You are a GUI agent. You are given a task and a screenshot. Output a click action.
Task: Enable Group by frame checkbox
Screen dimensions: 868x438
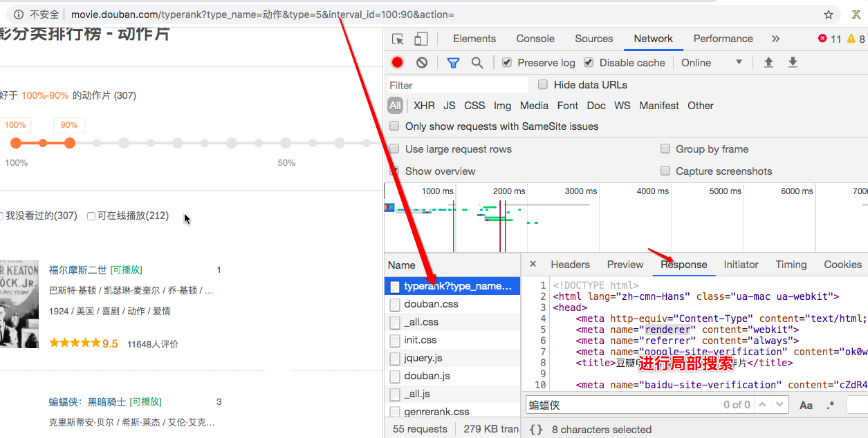(x=665, y=149)
